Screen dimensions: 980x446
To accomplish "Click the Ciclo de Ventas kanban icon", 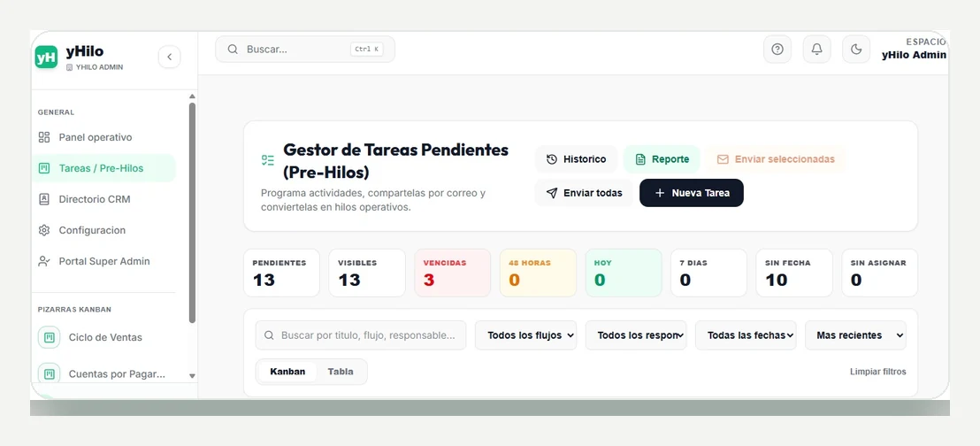I will [49, 337].
